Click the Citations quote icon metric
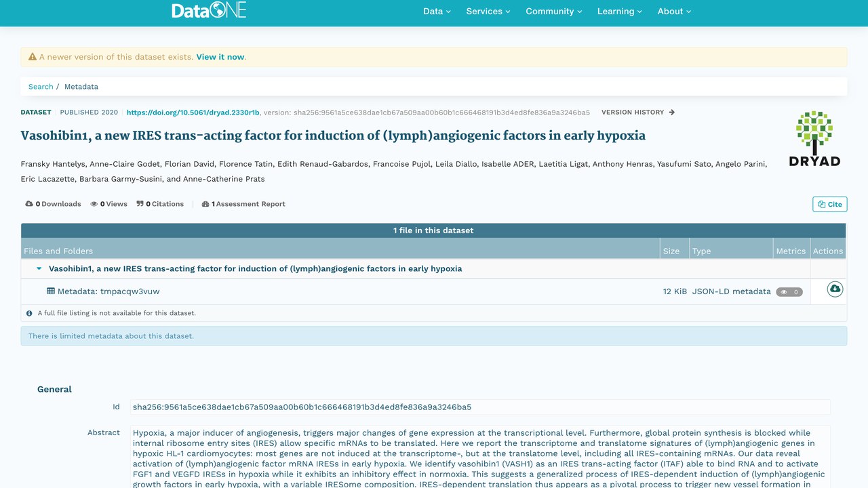The width and height of the screenshot is (868, 488). pyautogui.click(x=140, y=204)
